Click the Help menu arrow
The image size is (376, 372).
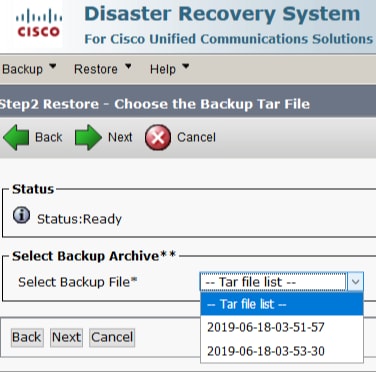coord(186,66)
